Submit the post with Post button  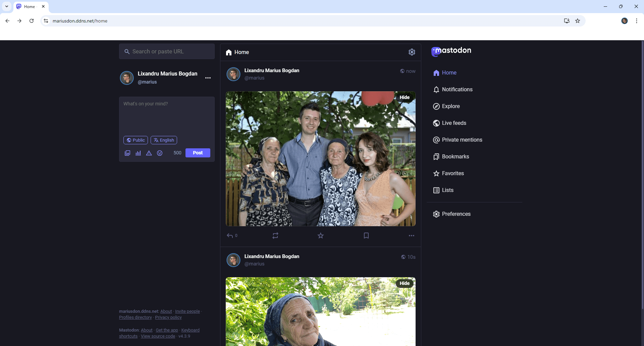click(x=198, y=153)
